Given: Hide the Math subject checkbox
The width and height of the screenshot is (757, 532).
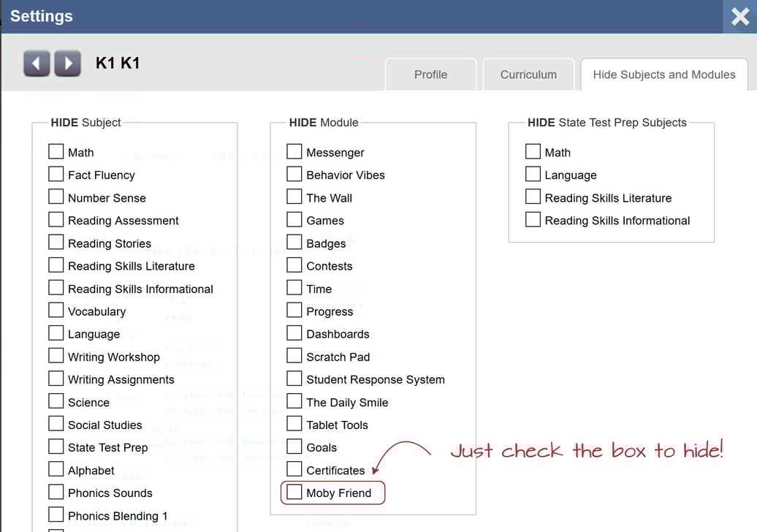Looking at the screenshot, I should tap(56, 152).
